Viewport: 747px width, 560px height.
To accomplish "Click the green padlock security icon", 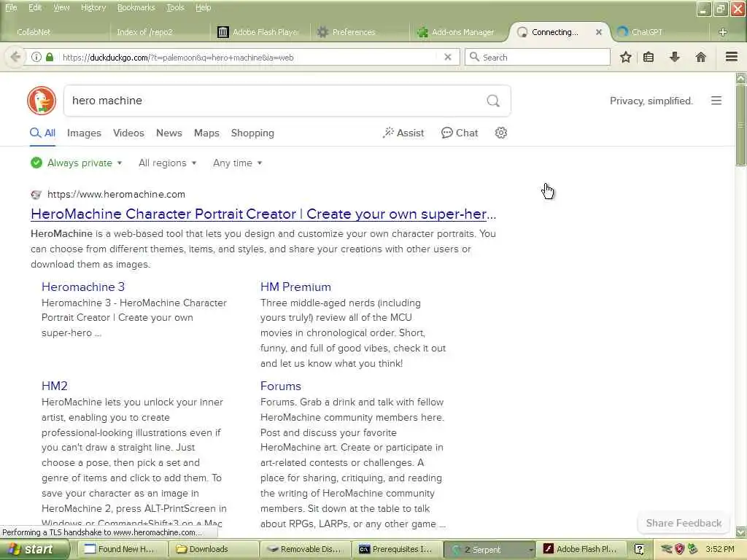I will click(50, 57).
